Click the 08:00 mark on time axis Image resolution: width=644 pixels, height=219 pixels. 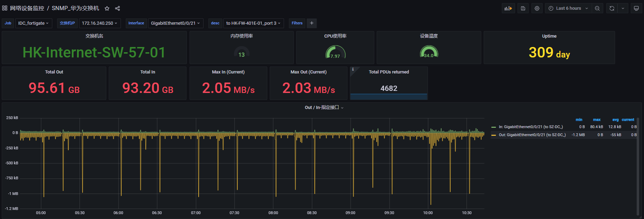(273, 213)
